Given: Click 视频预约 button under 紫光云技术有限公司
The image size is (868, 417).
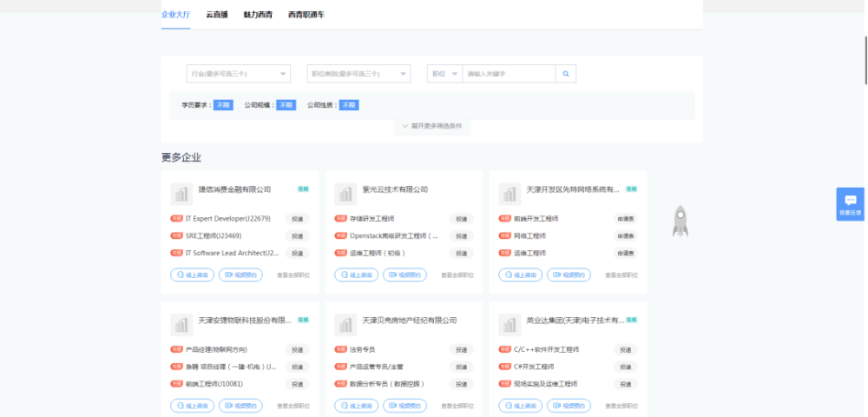Looking at the screenshot, I should [404, 275].
